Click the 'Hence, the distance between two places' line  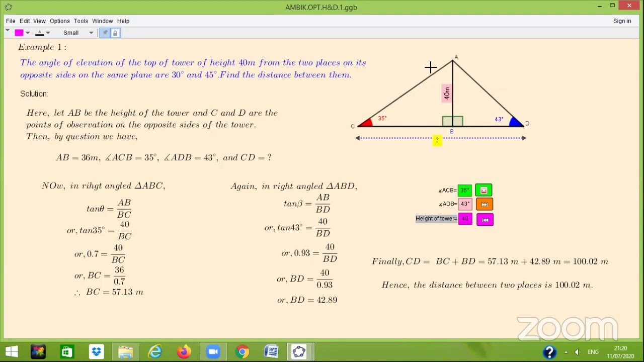[x=487, y=285]
